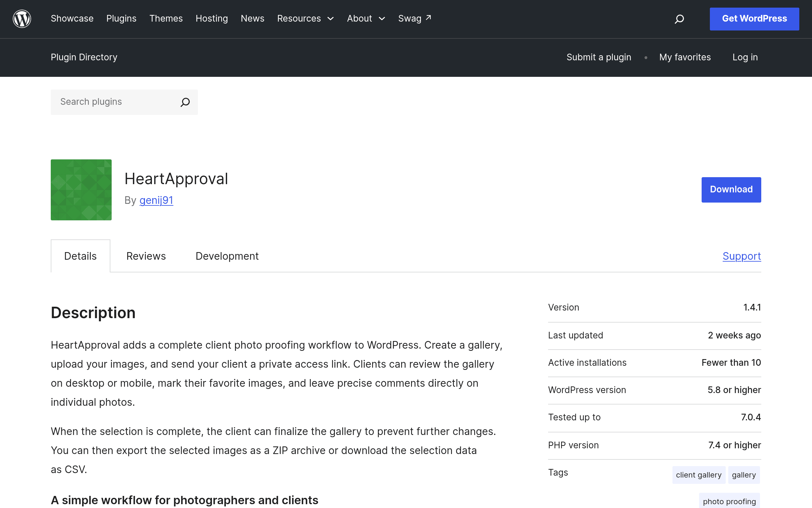Click the 'A simple workflow for photographers' heading
The image size is (812, 508).
[x=185, y=500]
